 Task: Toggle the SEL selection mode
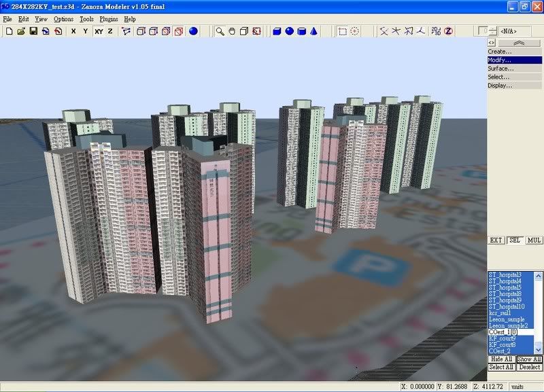click(x=515, y=240)
